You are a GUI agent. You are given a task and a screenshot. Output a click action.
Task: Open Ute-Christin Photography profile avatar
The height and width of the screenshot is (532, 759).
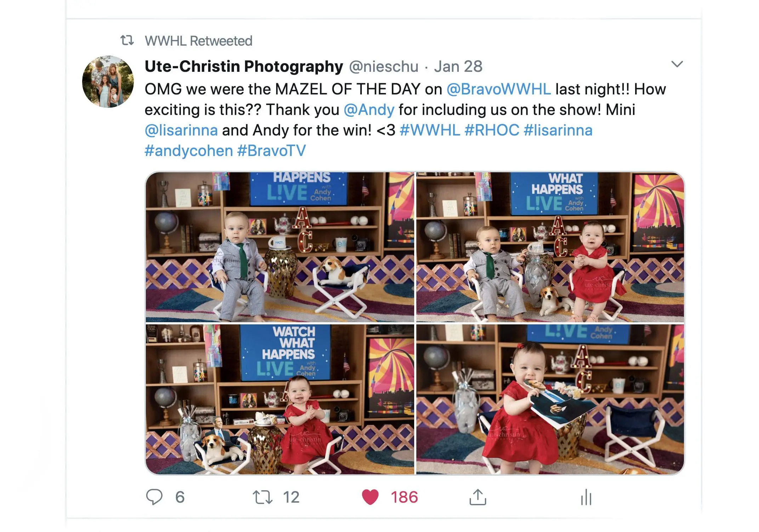point(108,81)
